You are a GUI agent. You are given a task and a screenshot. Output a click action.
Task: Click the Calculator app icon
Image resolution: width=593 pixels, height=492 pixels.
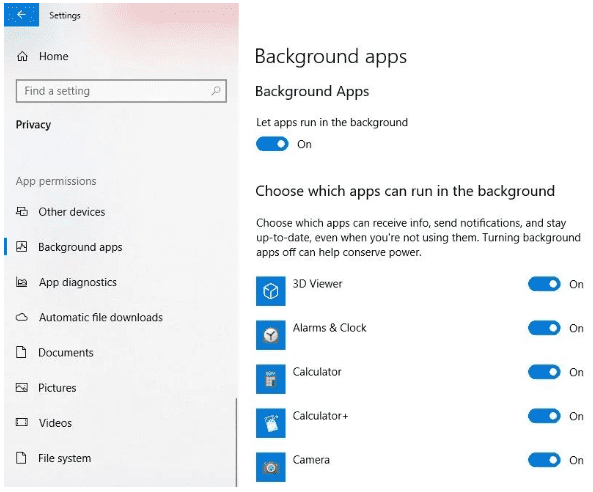click(270, 379)
